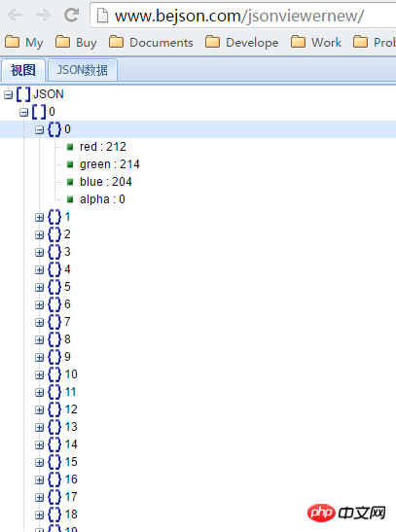Open the Work bookmark folder

pyautogui.click(x=316, y=43)
